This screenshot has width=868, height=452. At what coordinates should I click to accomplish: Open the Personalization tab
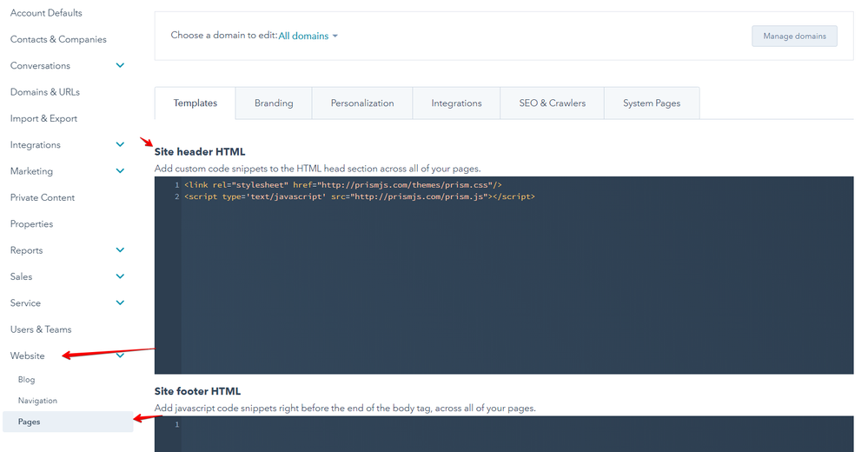pos(362,103)
